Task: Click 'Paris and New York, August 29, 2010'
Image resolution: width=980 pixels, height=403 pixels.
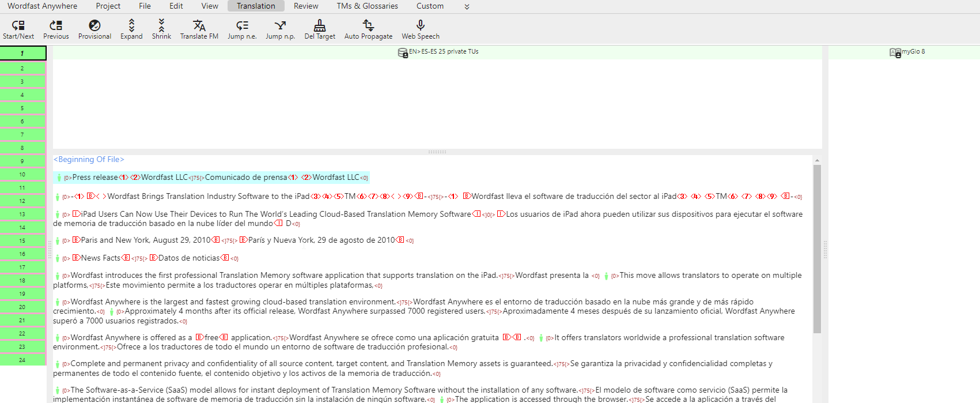Action: [146, 240]
